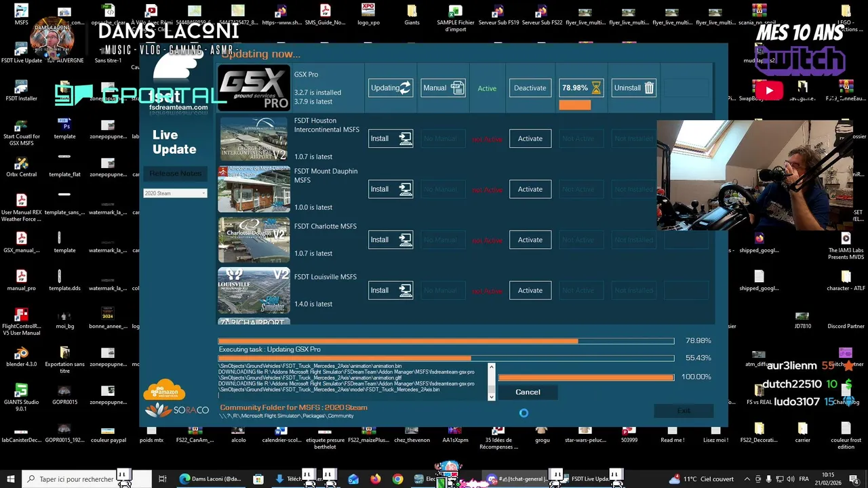This screenshot has width=868, height=488.
Task: Open Discord Partner desktop icon
Action: click(846, 319)
